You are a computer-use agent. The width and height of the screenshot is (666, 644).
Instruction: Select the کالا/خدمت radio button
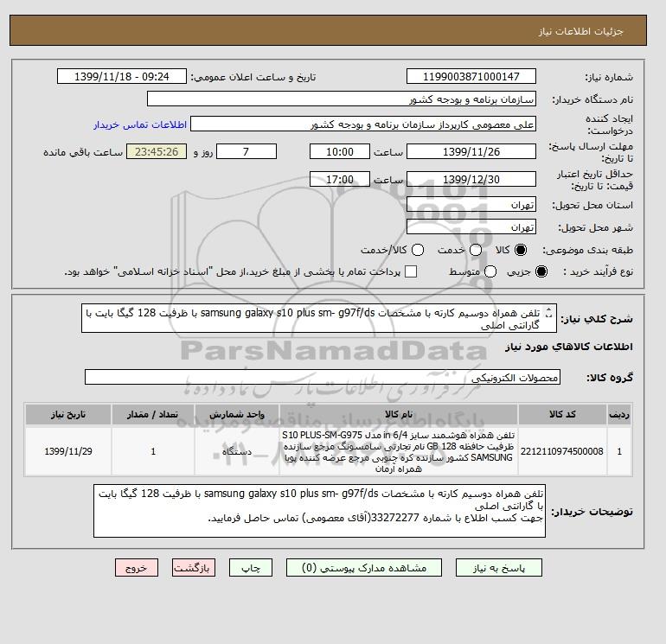point(418,250)
